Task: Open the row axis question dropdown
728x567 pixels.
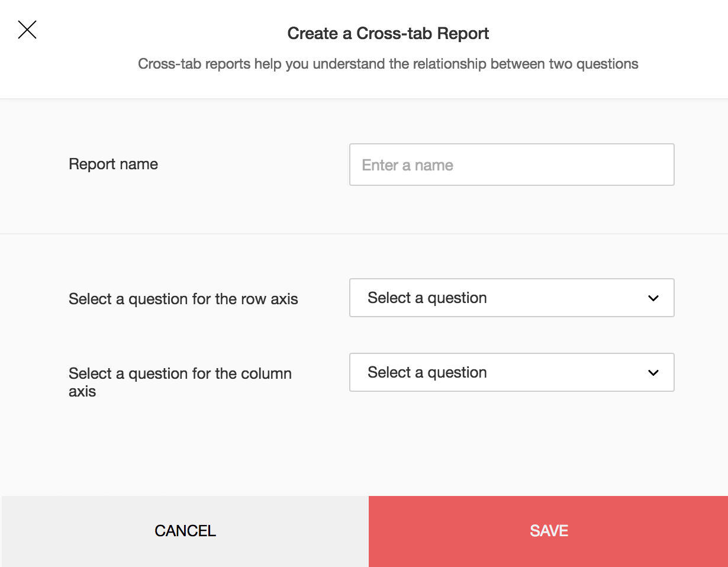Action: coord(511,298)
